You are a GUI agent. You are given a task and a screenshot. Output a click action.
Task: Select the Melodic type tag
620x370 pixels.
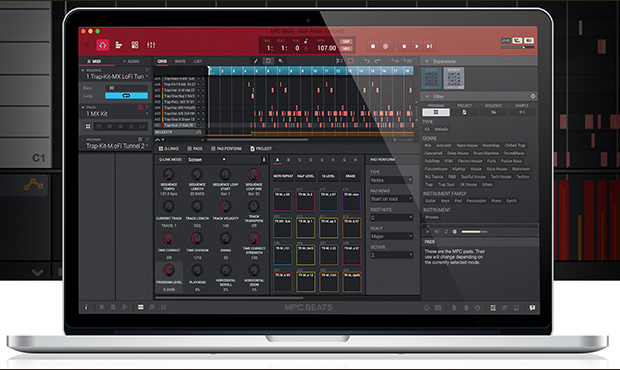[x=441, y=129]
